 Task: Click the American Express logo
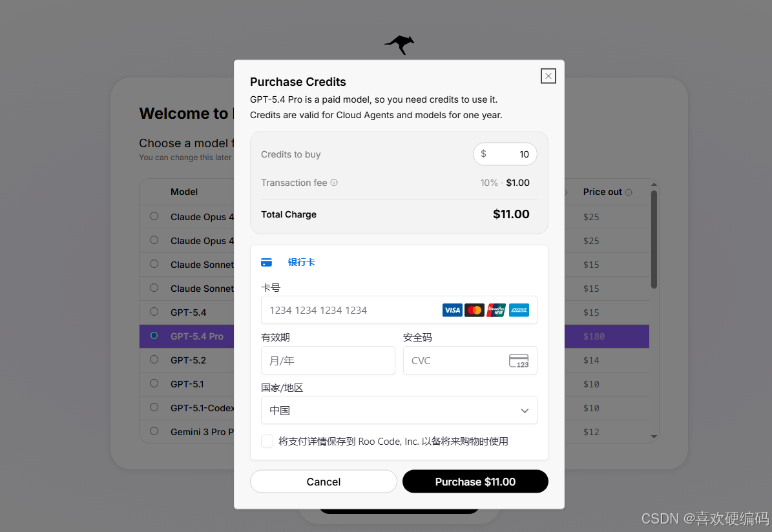(x=519, y=310)
